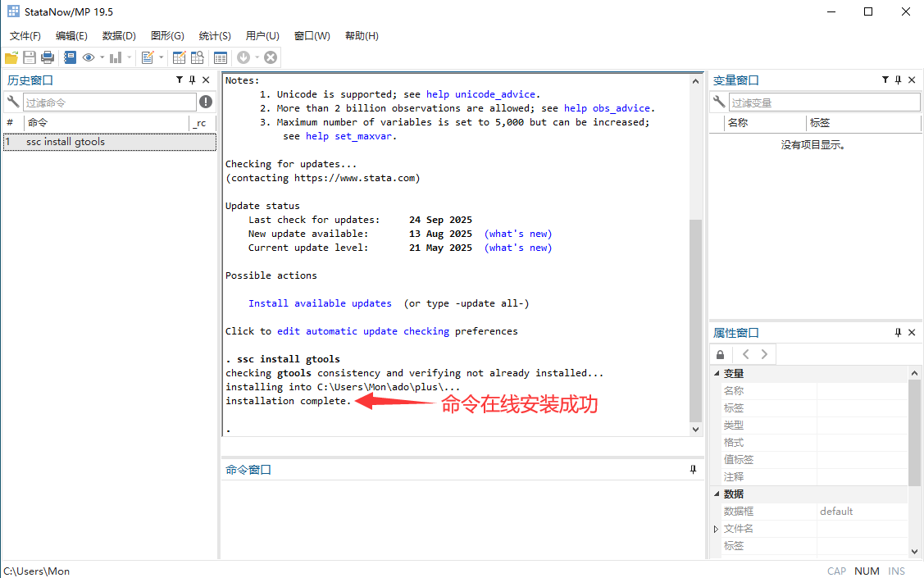Click the 标签 column header in 变量窗口

863,122
